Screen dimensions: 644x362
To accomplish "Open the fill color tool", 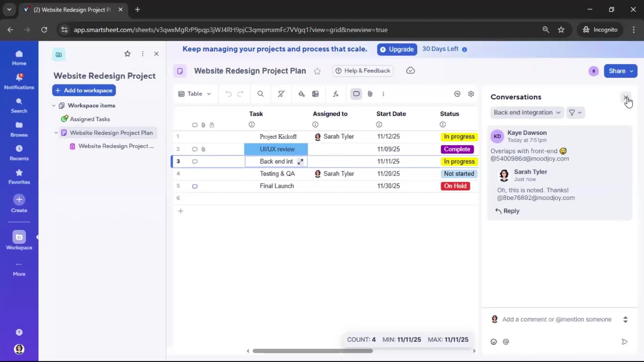I will tap(301, 94).
